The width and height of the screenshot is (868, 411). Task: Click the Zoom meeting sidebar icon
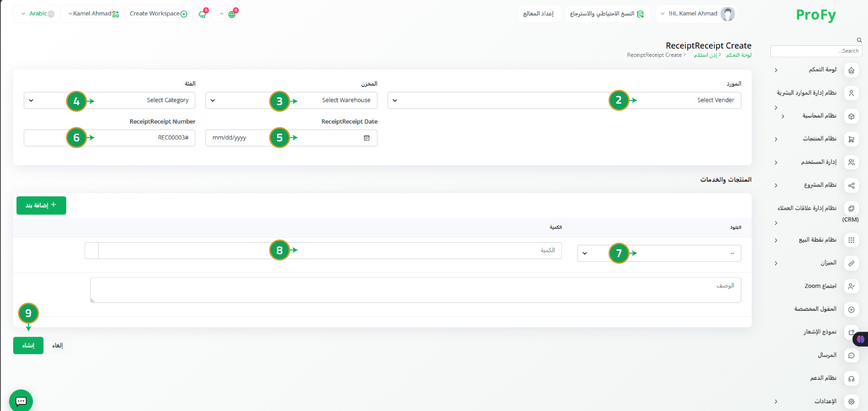(x=851, y=286)
